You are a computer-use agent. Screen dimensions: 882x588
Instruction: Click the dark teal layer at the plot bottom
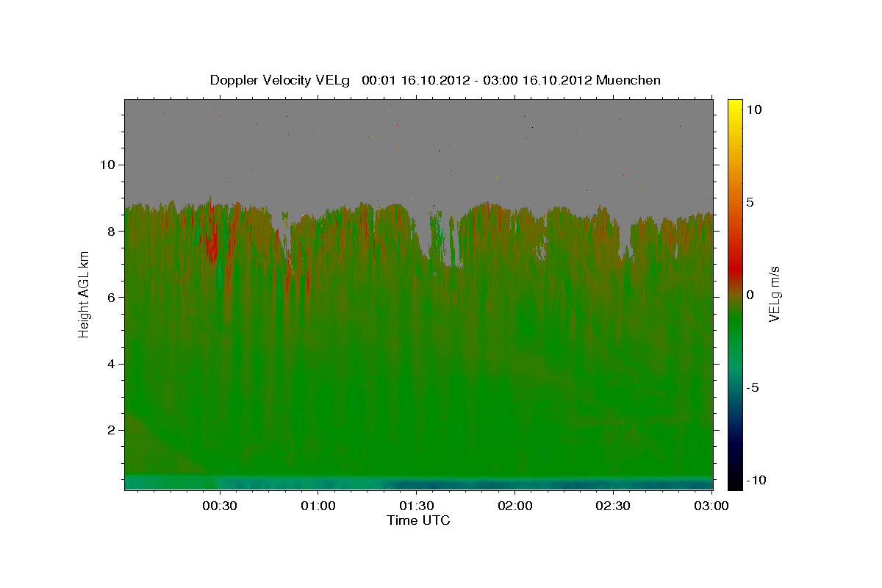tap(419, 483)
